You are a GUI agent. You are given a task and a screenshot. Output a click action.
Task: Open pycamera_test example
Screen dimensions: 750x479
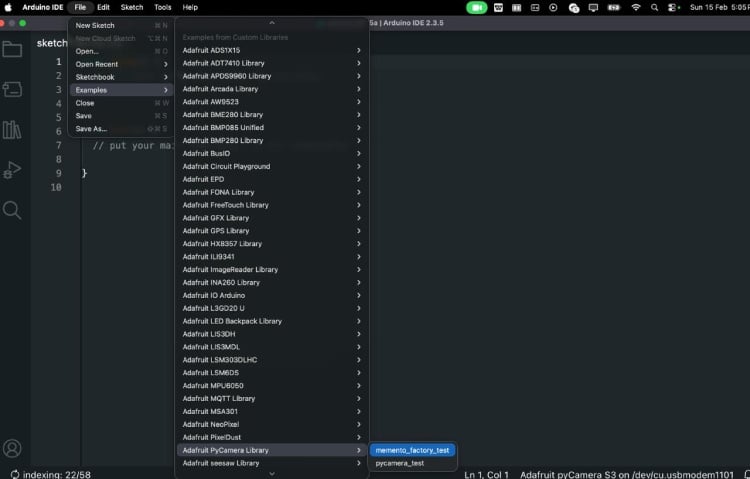coord(412,463)
